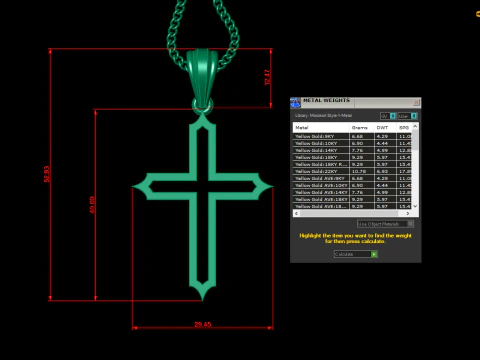Click the 40.89 cross height dimension label

pos(92,205)
